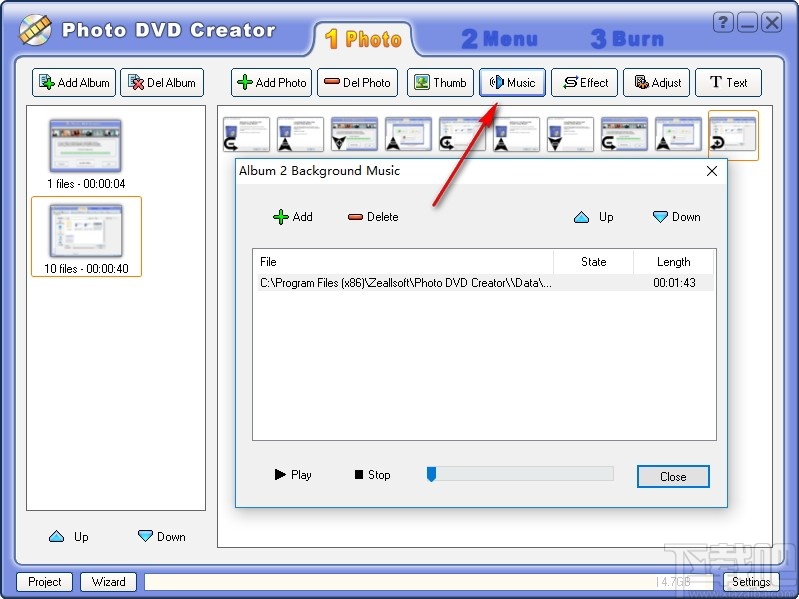The width and height of the screenshot is (799, 599).
Task: Select the fourth photo thumbnail in strip
Action: [x=408, y=134]
